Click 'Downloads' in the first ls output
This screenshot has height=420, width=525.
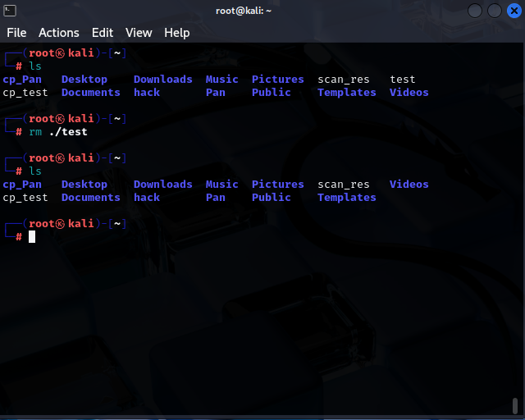click(163, 80)
